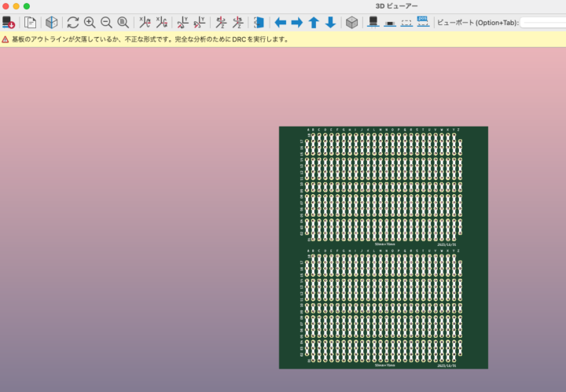This screenshot has width=566, height=392.
Task: Pan the board left with blue arrow
Action: 280,23
